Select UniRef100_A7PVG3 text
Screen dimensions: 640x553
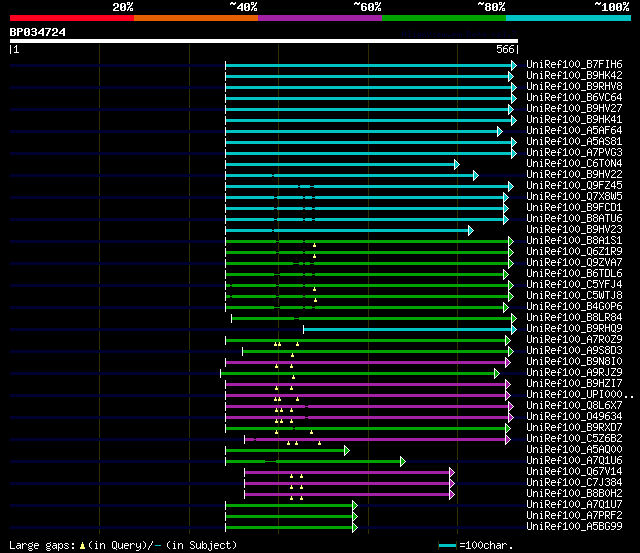[574, 153]
